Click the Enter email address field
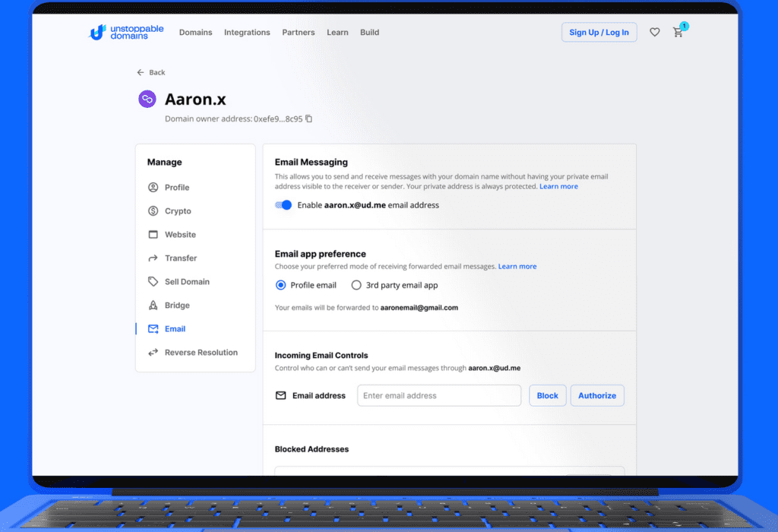The height and width of the screenshot is (532, 778). point(439,396)
